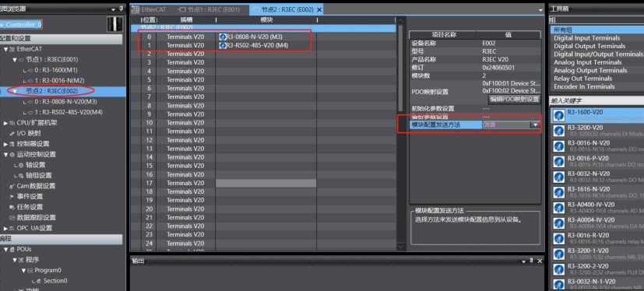Screen dimensions: 644x291
Task: Expand the OPC UA设置 node
Action: click(5, 228)
